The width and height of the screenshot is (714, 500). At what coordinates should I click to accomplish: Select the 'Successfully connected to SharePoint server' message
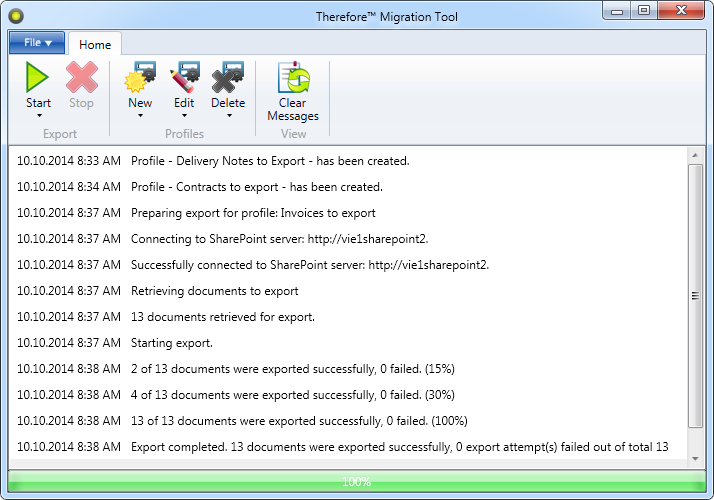coord(310,265)
